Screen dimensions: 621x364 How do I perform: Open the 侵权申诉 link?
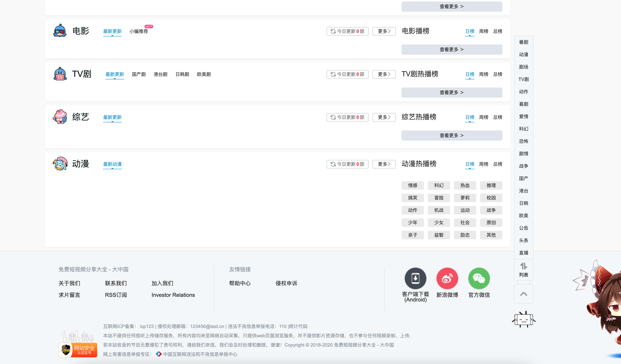coord(286,283)
